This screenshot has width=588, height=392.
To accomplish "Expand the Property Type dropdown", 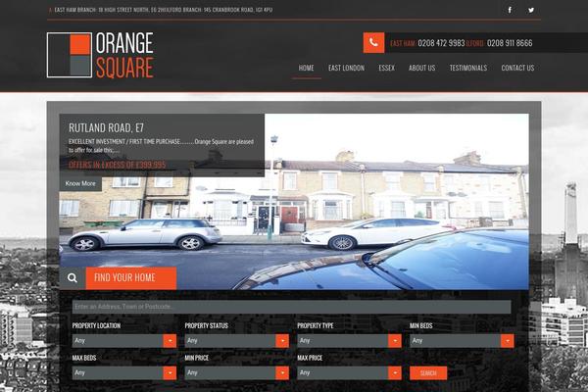I will (x=349, y=341).
